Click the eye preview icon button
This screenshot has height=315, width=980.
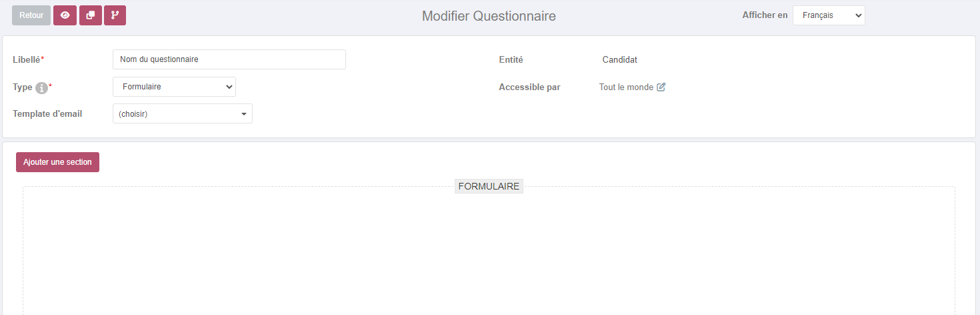point(65,15)
